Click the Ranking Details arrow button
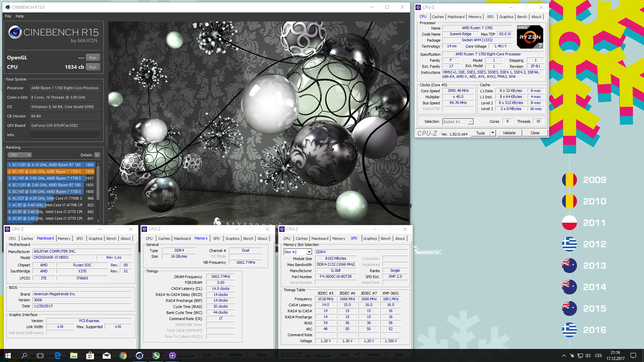The image size is (644, 362). click(97, 155)
